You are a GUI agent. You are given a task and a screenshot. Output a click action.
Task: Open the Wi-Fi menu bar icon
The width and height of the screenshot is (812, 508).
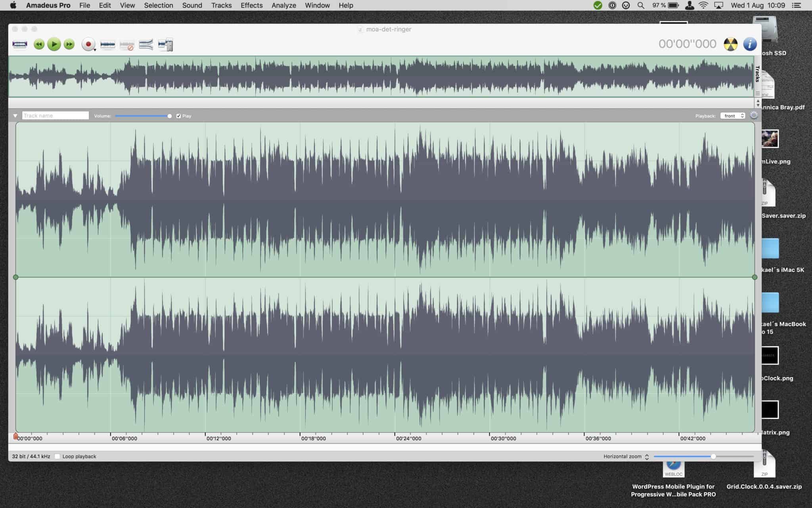[x=703, y=5]
